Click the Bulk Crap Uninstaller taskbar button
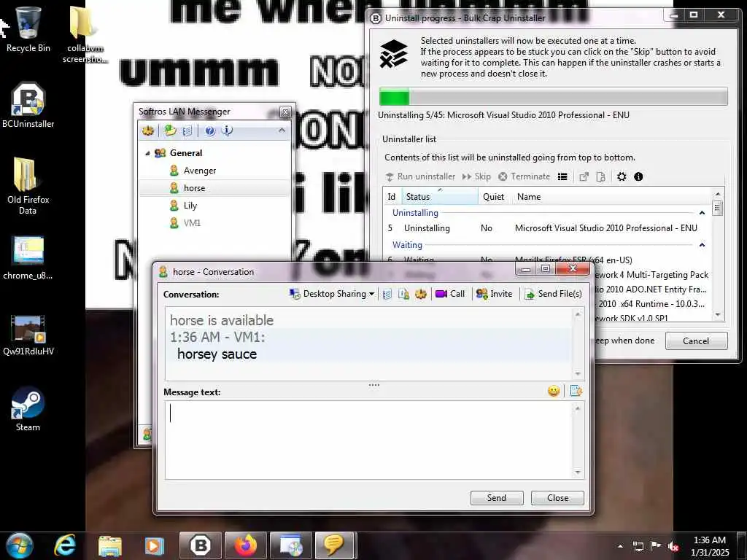Screen dimensions: 747x560 (200, 546)
